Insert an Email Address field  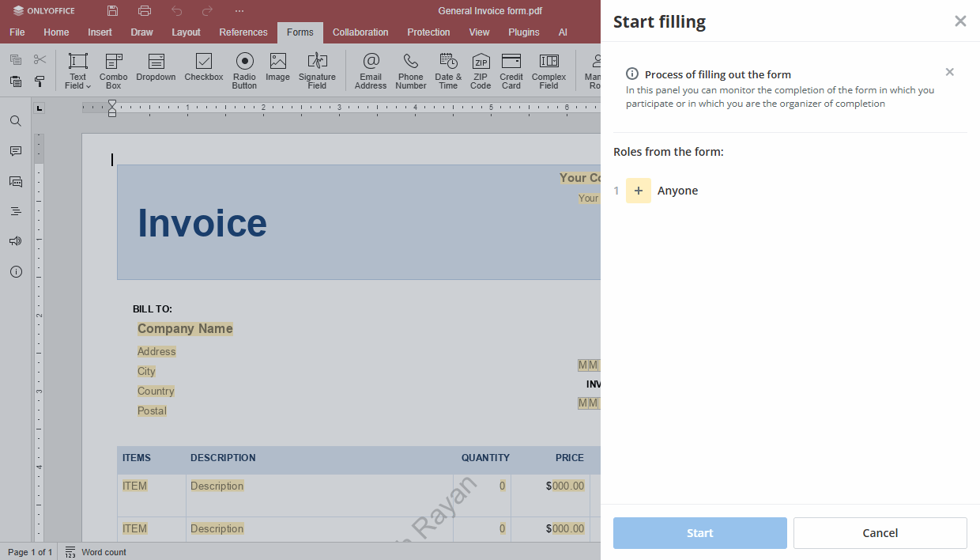click(x=371, y=70)
